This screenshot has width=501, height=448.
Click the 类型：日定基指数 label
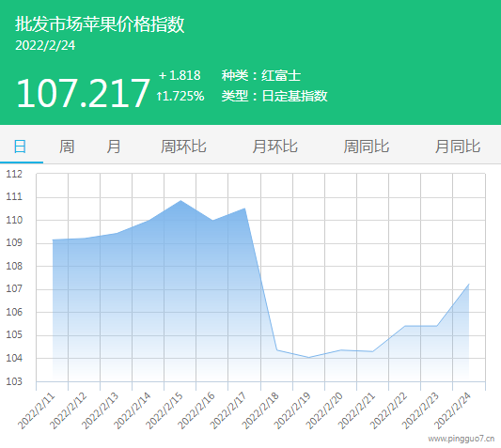[274, 96]
